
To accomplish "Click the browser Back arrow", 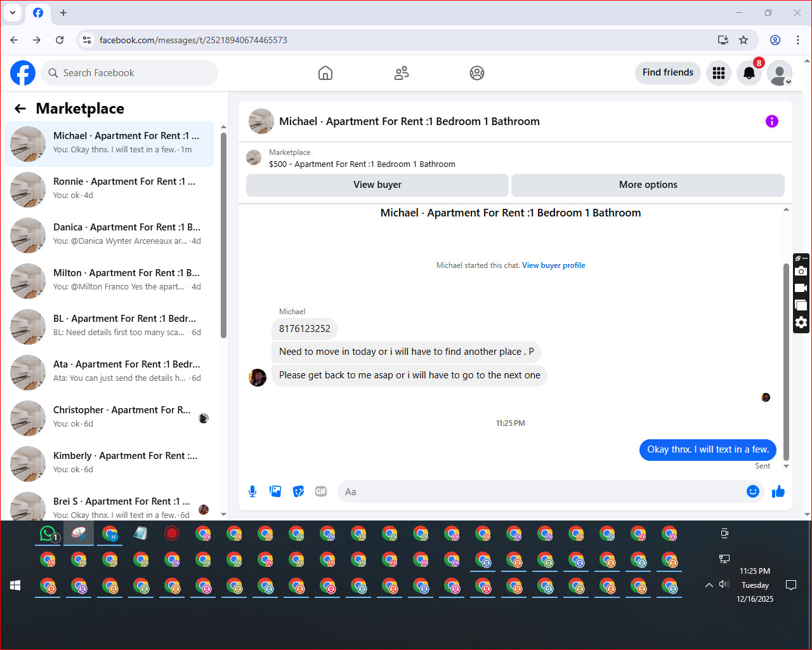I will [14, 40].
